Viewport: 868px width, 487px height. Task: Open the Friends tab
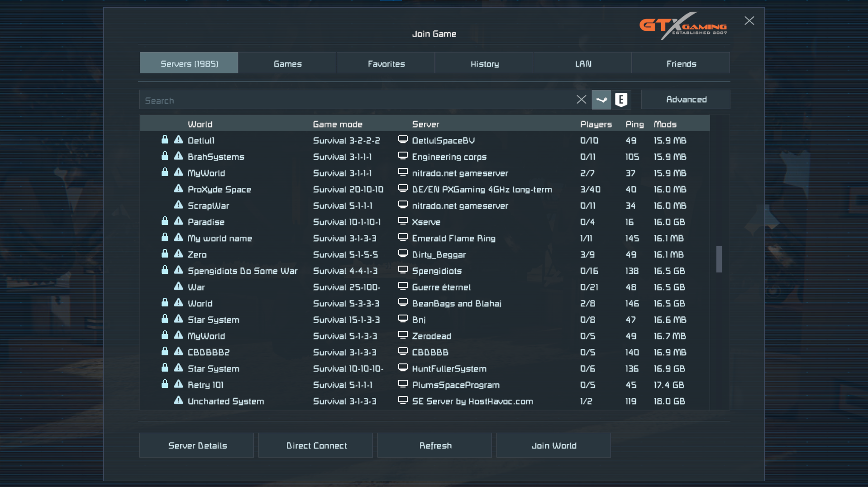[x=681, y=63]
